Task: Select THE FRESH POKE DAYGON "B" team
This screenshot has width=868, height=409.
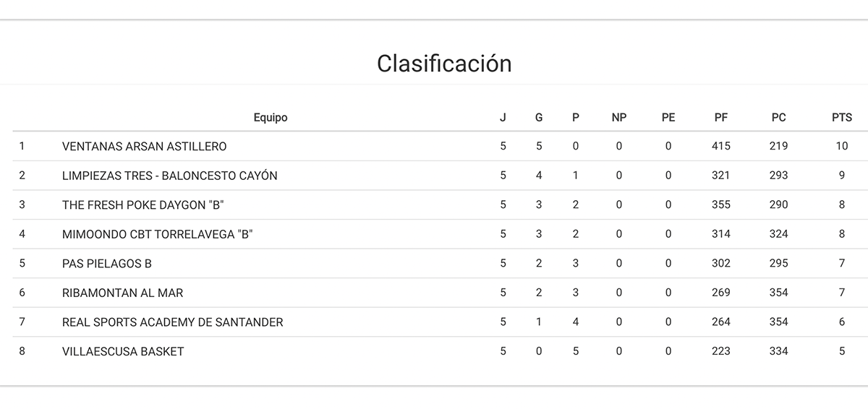Action: (x=143, y=204)
